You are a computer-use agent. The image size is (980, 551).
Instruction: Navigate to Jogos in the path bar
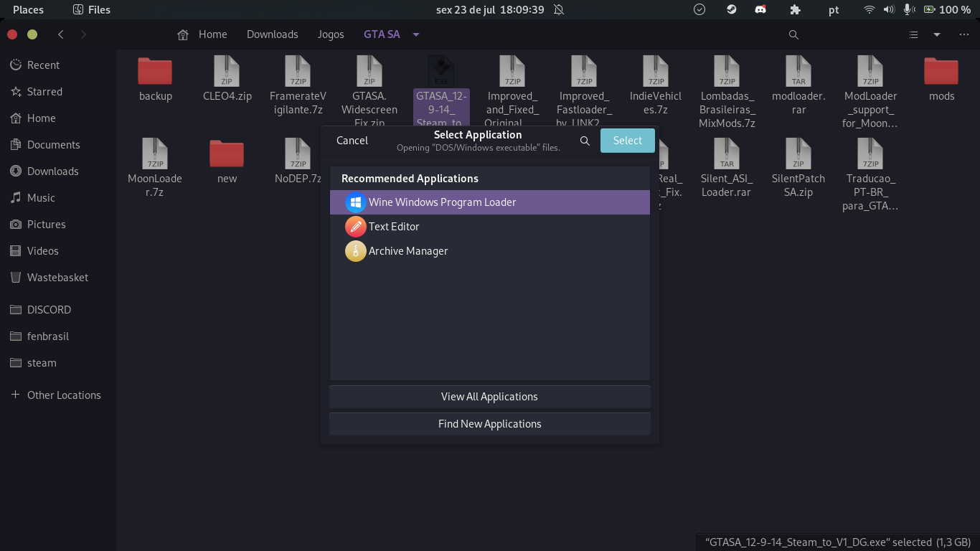[x=331, y=34]
